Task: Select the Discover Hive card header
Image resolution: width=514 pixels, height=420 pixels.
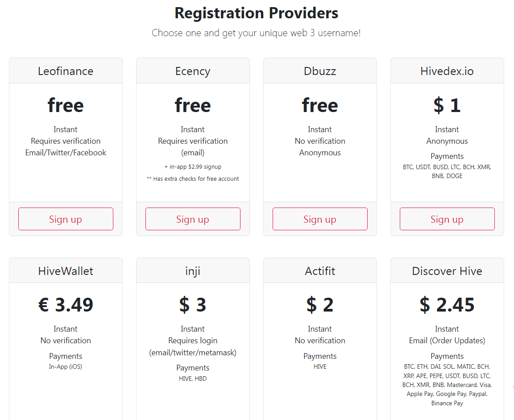Action: click(x=447, y=271)
